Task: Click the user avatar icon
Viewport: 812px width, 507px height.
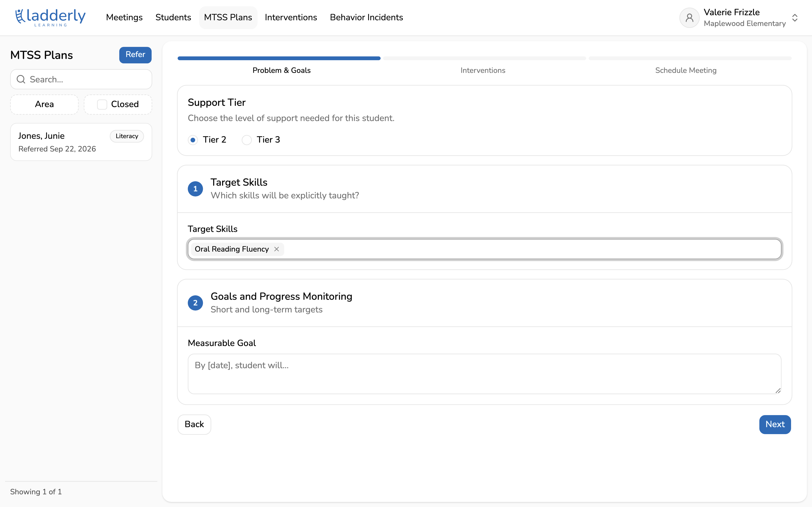Action: 689,18
